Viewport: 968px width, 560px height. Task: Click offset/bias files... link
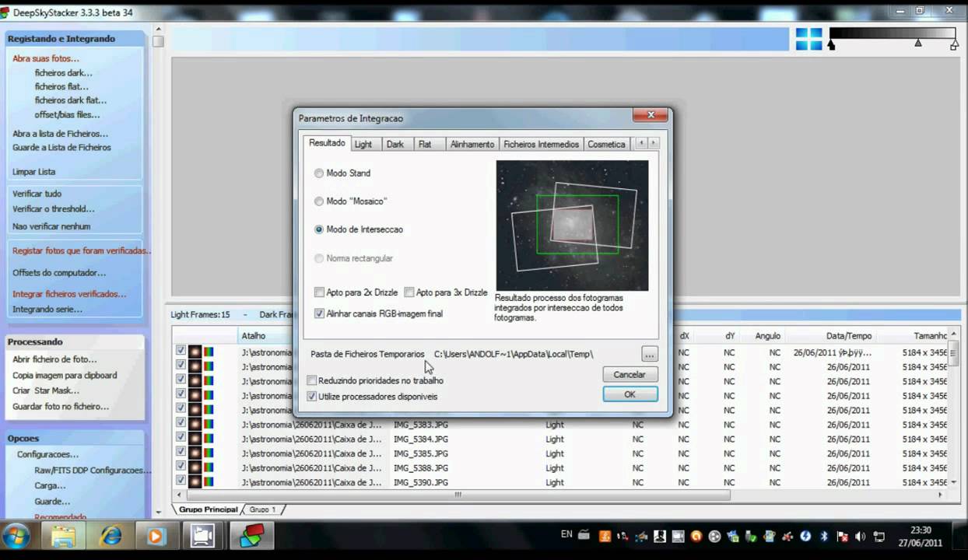click(x=67, y=114)
